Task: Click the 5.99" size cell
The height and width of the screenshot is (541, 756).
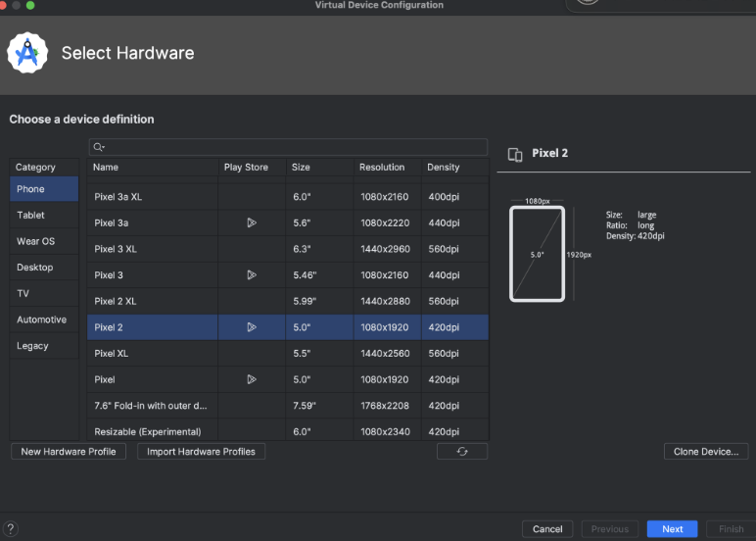Action: tap(319, 301)
